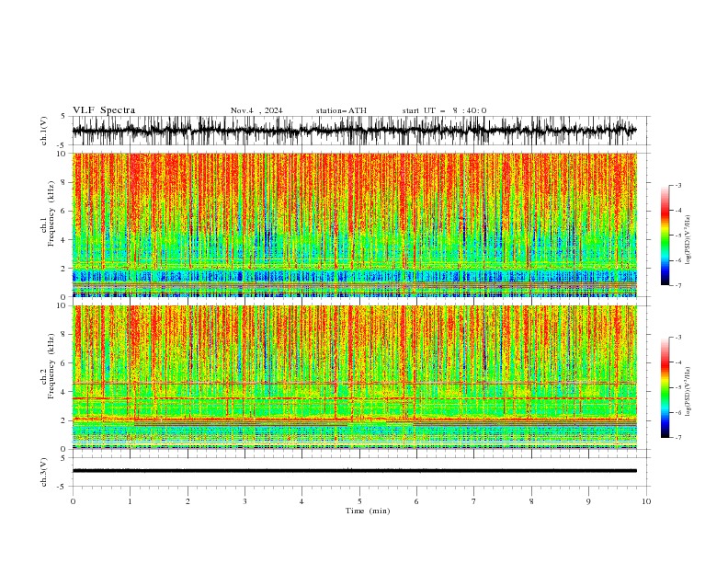This screenshot has height=563, width=728.
Task: Click the "VLF Spectra" title text
Action: 104,110
